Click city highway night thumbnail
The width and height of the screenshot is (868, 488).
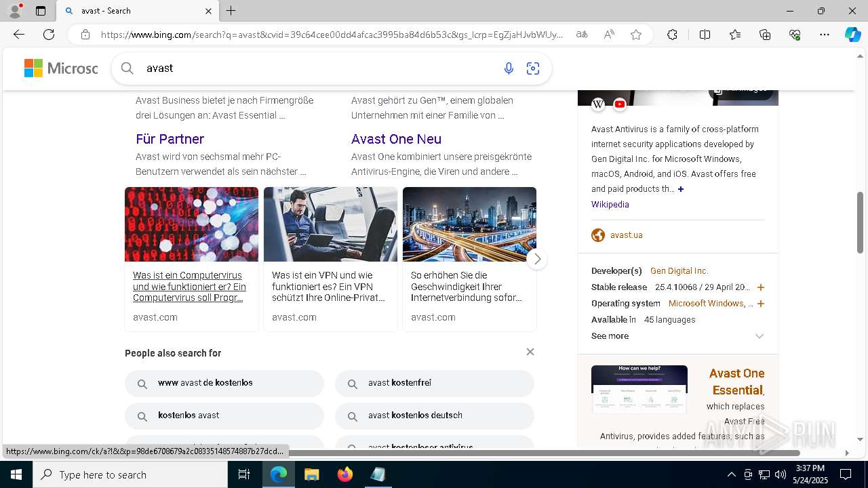(x=469, y=224)
